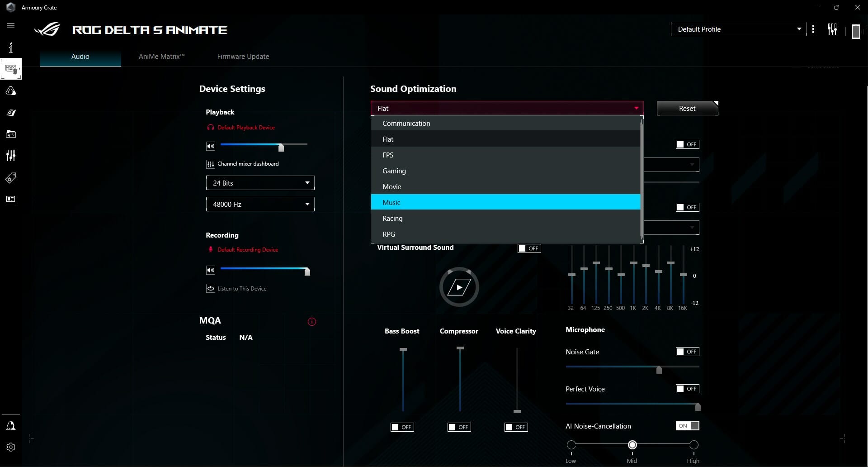
Task: Click the MQA info icon
Action: [312, 322]
